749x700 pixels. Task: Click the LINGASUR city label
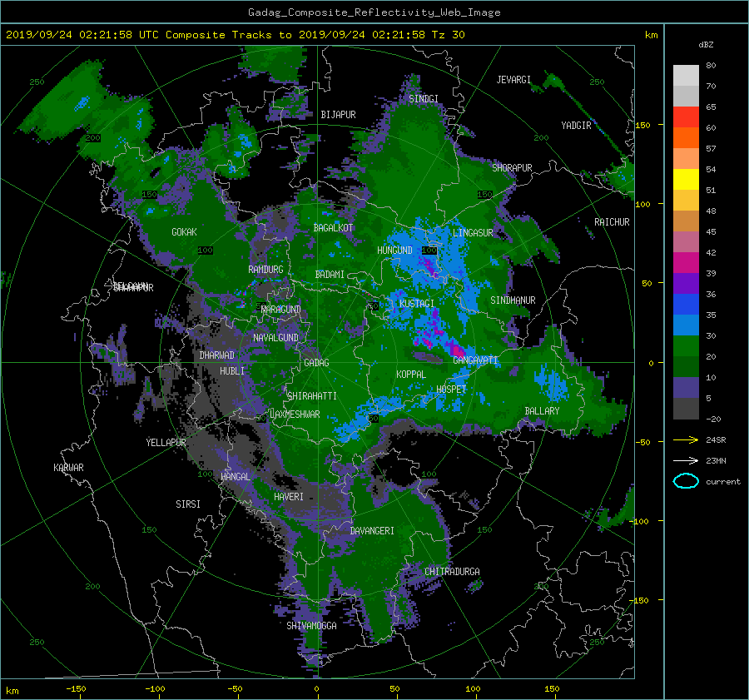(x=473, y=233)
